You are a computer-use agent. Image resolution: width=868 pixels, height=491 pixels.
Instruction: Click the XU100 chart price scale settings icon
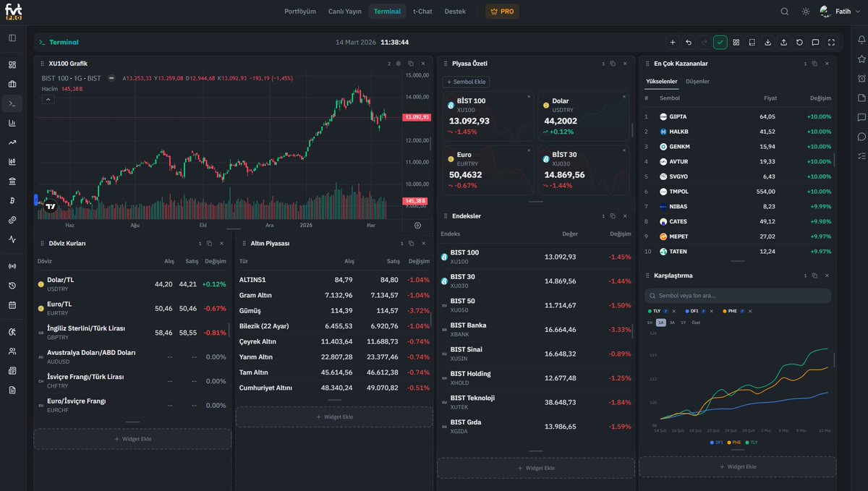pos(417,226)
